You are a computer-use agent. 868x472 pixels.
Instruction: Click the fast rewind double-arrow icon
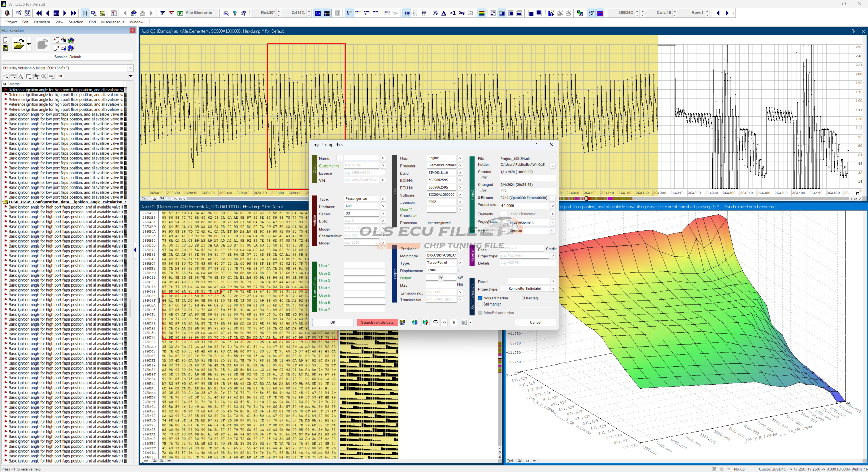point(39,13)
